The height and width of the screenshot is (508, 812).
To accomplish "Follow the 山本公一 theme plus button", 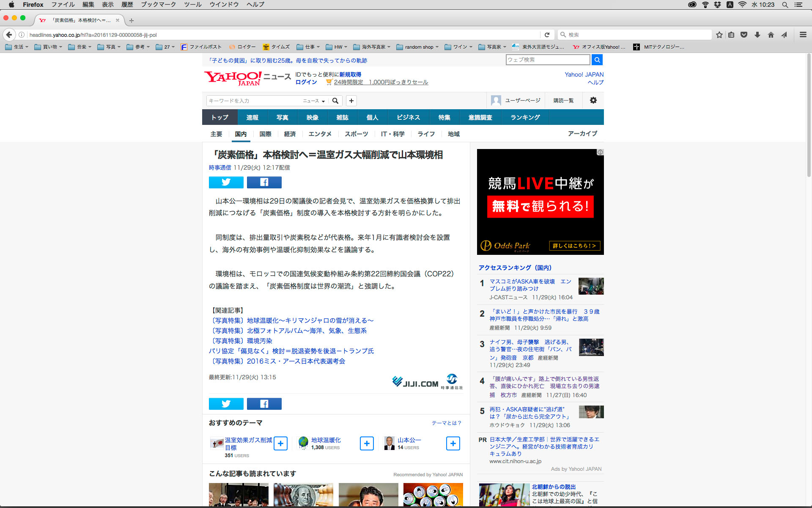I will [x=453, y=443].
